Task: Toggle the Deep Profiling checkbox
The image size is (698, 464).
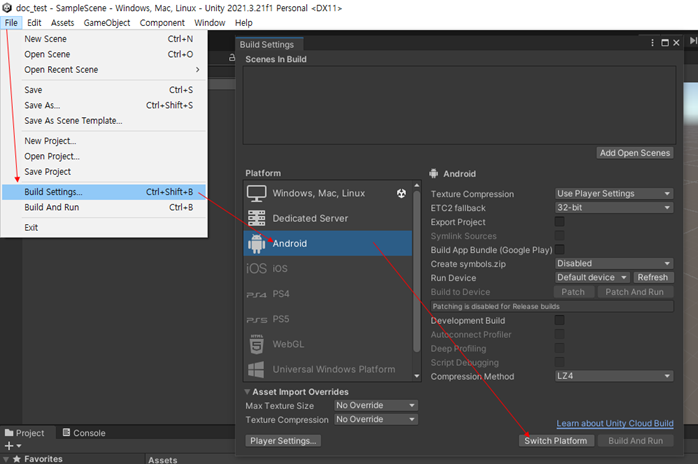Action: coord(560,348)
